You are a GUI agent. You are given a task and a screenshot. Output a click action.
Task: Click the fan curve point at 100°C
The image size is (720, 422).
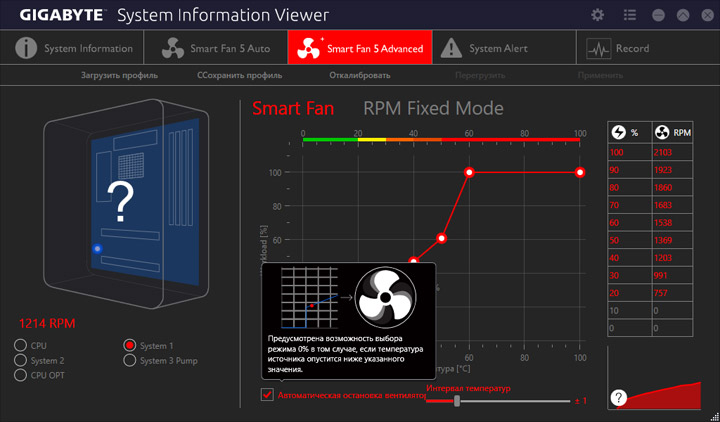coord(580,172)
